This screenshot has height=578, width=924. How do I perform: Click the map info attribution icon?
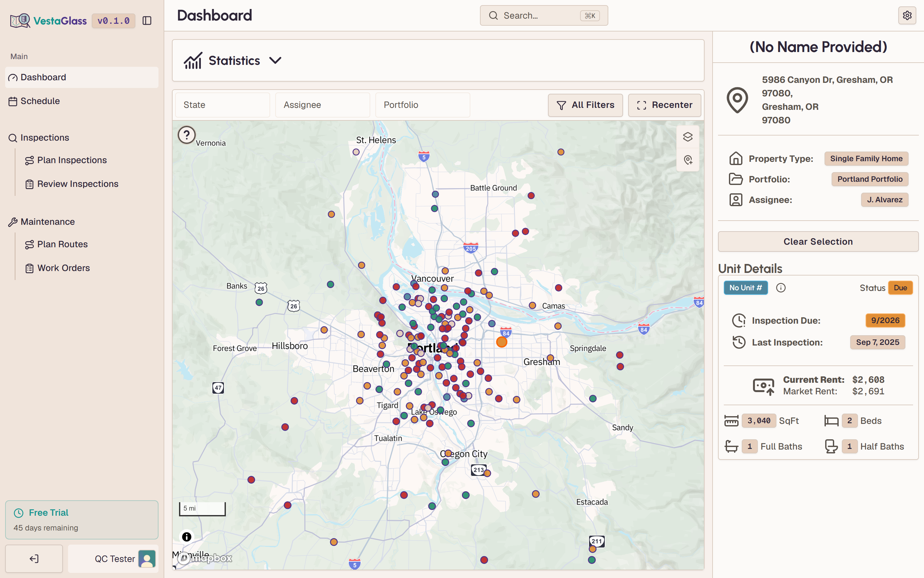point(187,537)
